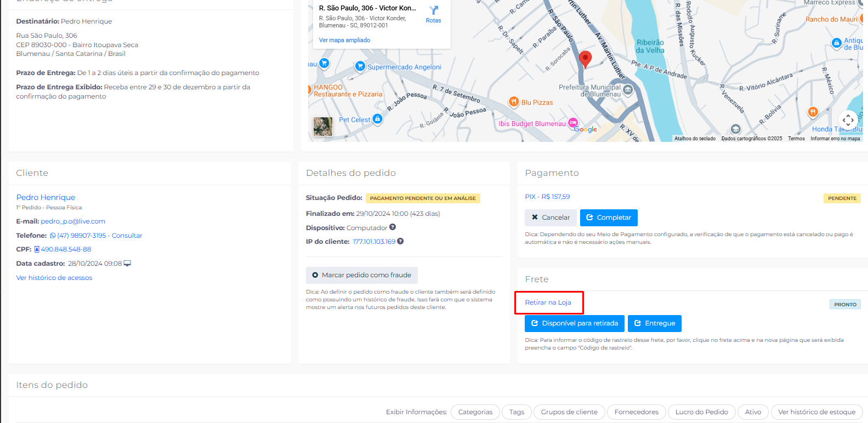Screen dimensions: 868x423
Task: Click the Pet Celest store marker
Action: click(377, 119)
